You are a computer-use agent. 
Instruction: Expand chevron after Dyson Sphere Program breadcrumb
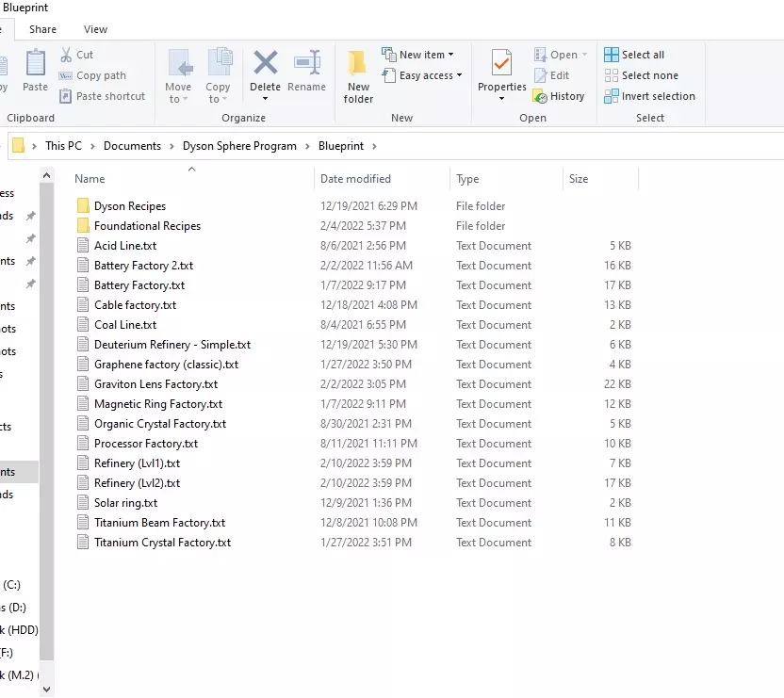pos(307,146)
